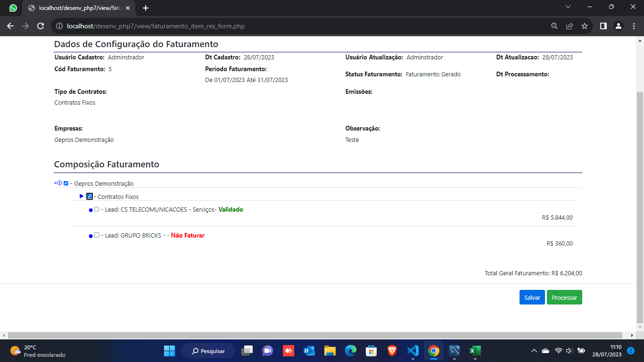The height and width of the screenshot is (362, 644).
Task: Open a new browser tab
Action: tap(146, 8)
